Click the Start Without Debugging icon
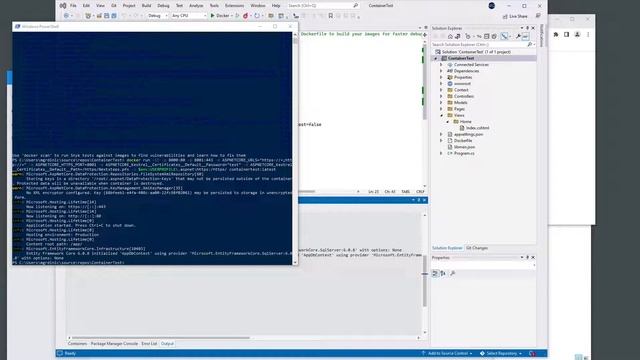The height and width of the screenshot is (360, 640). tap(237, 16)
